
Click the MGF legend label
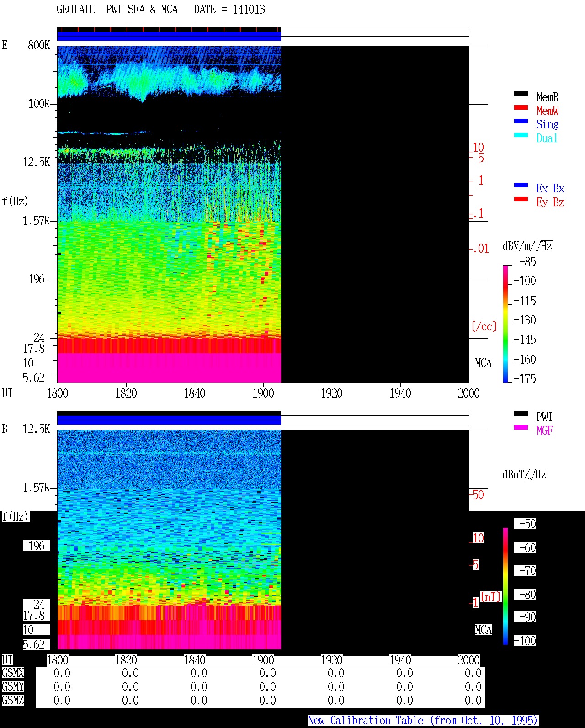(x=545, y=430)
